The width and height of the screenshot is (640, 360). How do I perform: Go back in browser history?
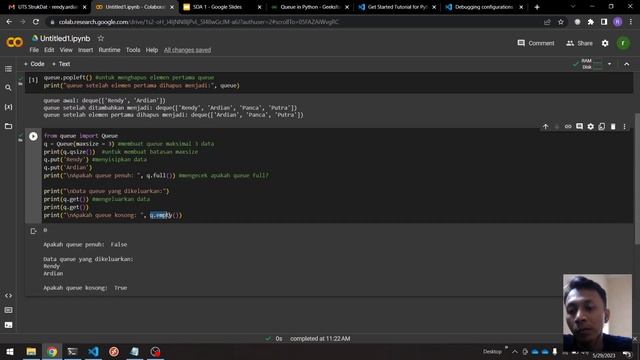9,22
